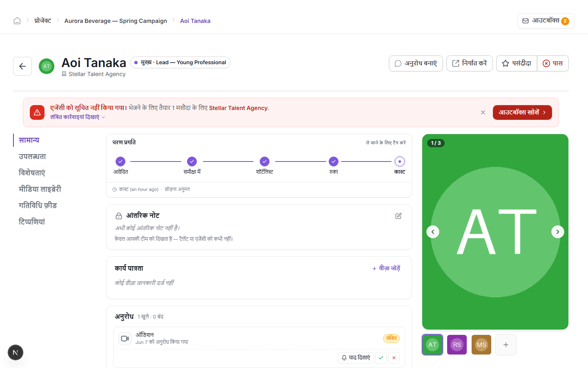Open the प्रोजेक्ट breadcrumb link

(43, 21)
